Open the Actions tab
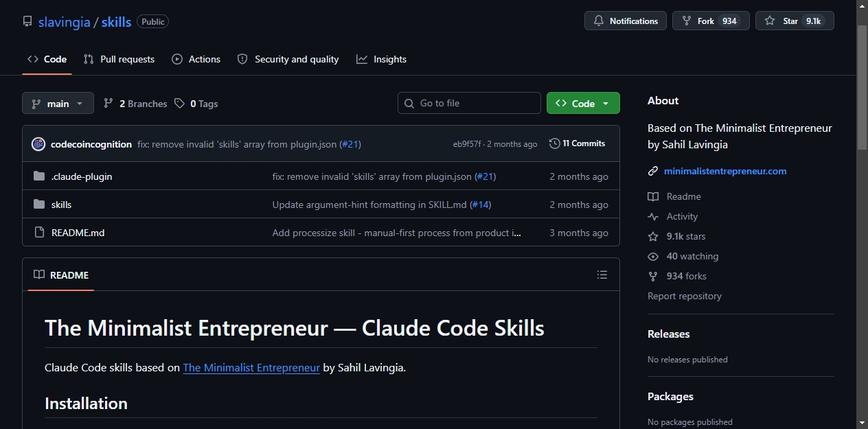 (196, 59)
